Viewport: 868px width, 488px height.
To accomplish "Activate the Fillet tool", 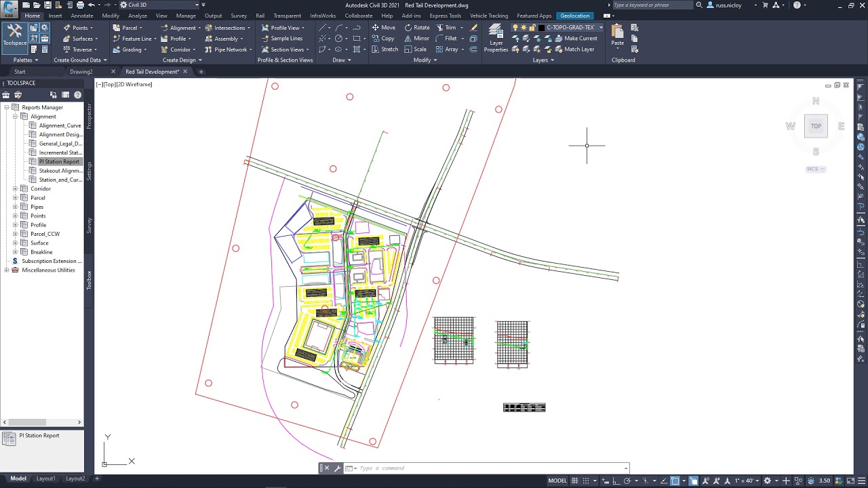I will coord(446,39).
